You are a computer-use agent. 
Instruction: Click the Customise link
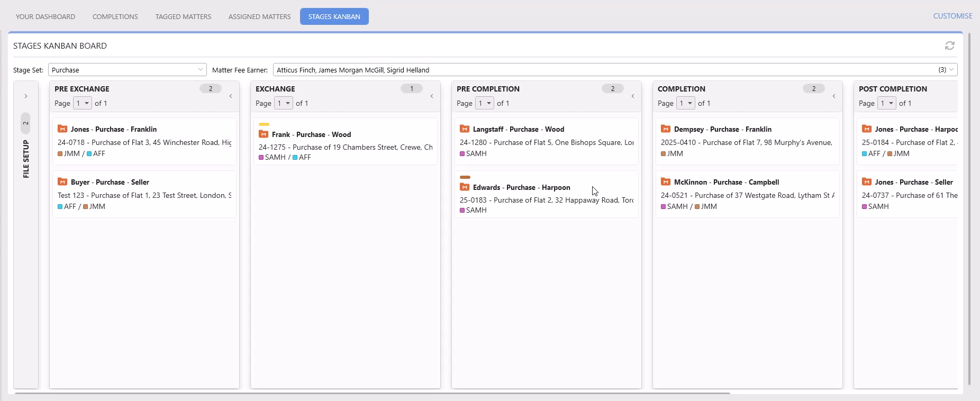[952, 16]
